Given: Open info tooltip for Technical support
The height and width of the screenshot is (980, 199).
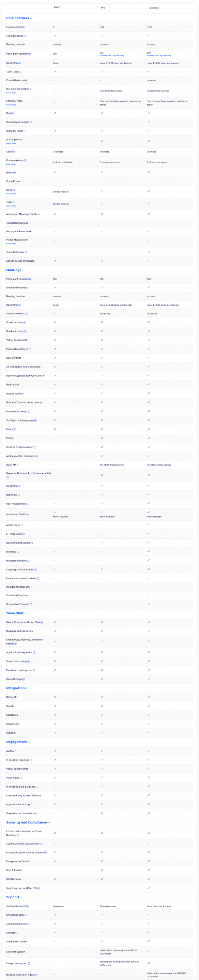Looking at the screenshot, I should pos(28,906).
